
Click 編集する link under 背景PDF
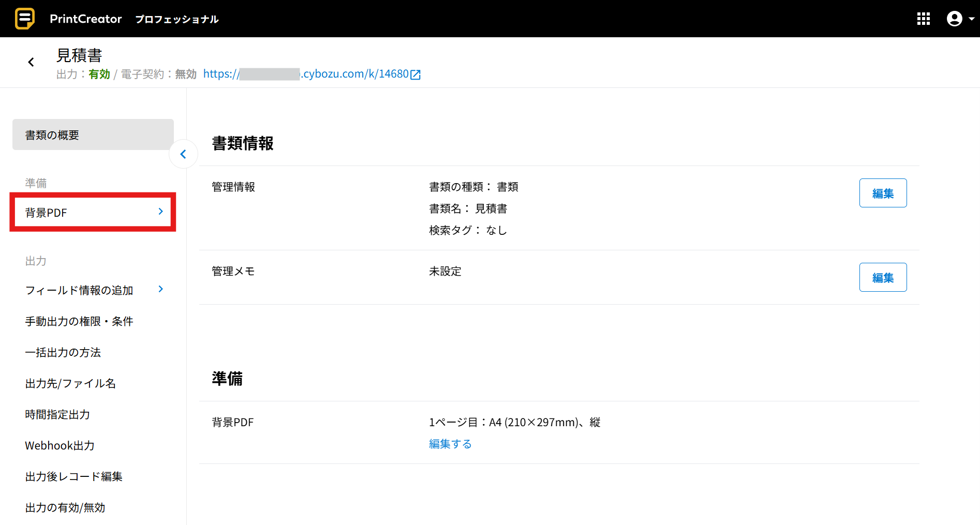(x=450, y=444)
